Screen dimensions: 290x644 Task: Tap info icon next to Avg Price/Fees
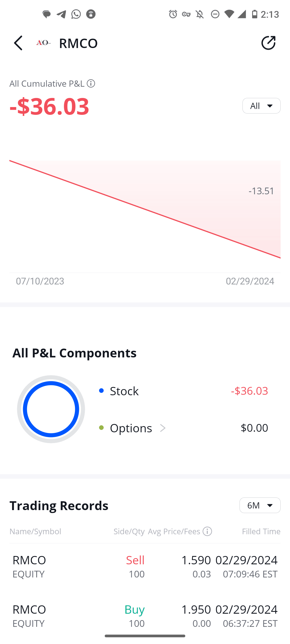207,531
